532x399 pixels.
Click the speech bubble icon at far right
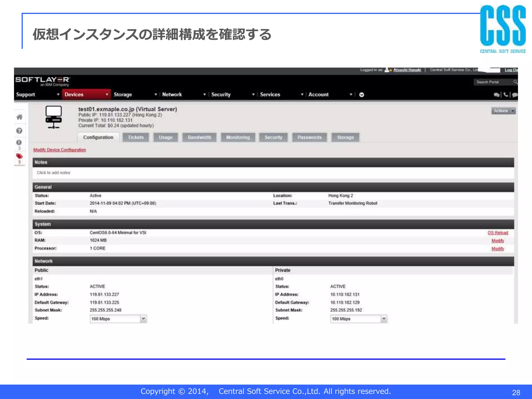click(x=515, y=95)
